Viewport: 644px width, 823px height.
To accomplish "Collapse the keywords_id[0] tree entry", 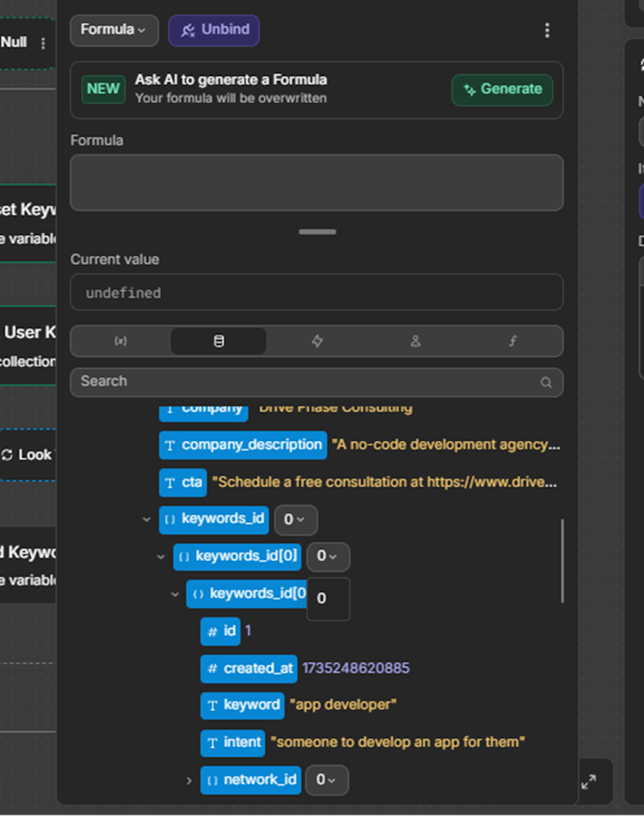I will 160,556.
